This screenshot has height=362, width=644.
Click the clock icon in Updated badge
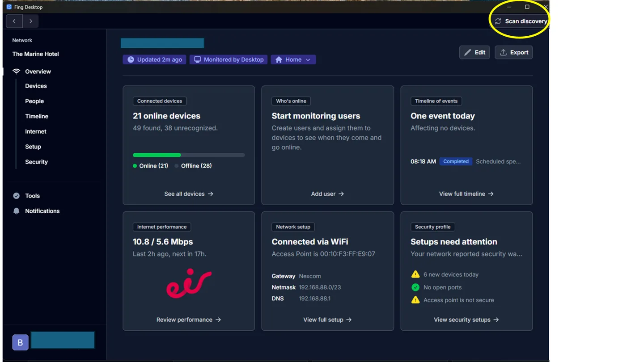[x=131, y=59]
